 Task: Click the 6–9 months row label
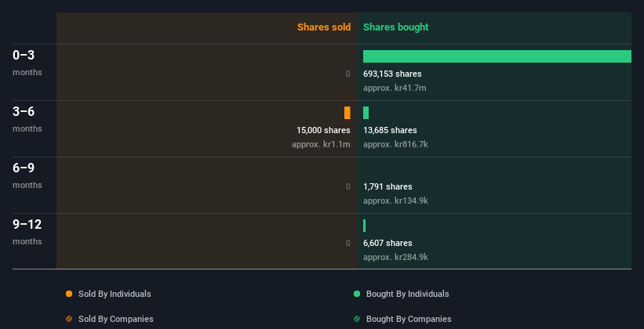tap(27, 175)
